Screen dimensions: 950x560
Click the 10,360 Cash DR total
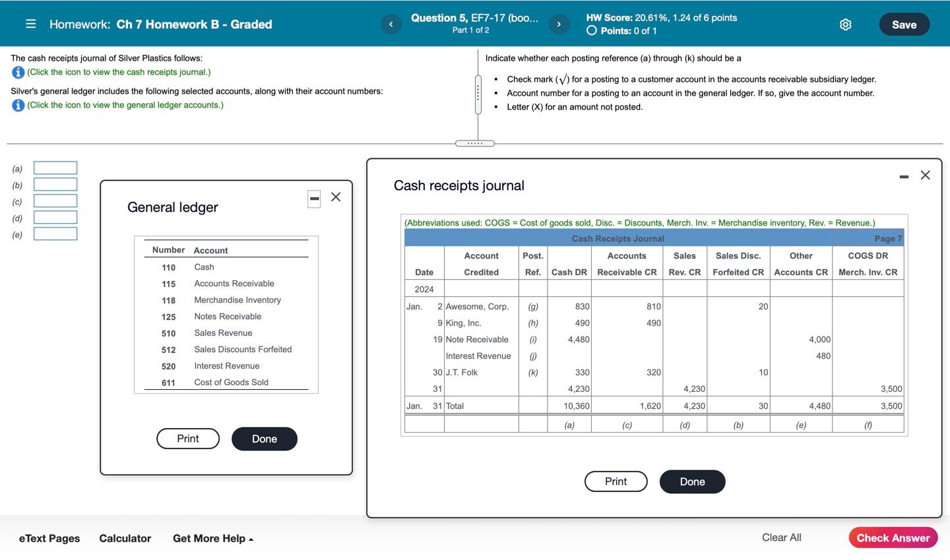click(577, 406)
